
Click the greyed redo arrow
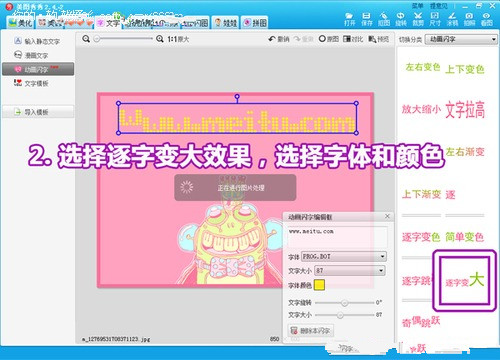[x=303, y=39]
